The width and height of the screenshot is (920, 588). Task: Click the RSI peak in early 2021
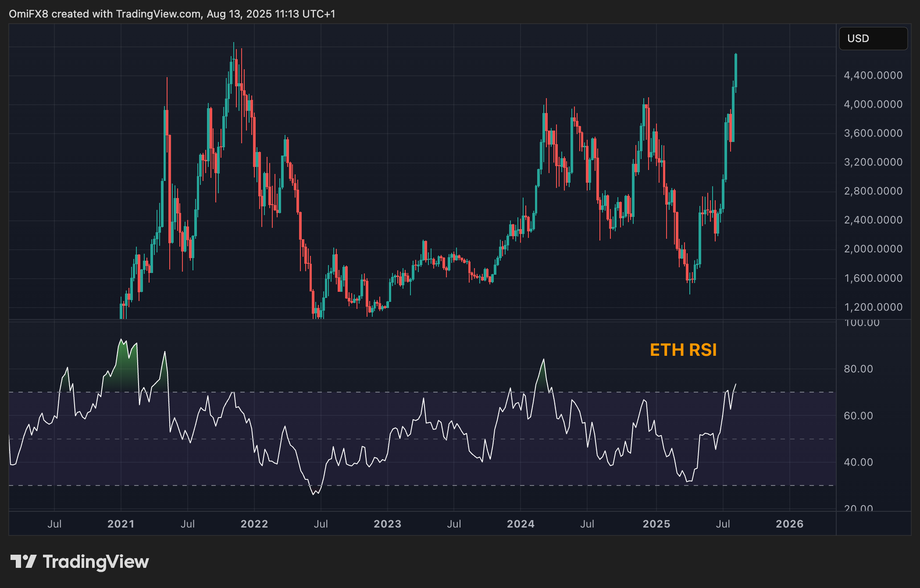[121, 340]
